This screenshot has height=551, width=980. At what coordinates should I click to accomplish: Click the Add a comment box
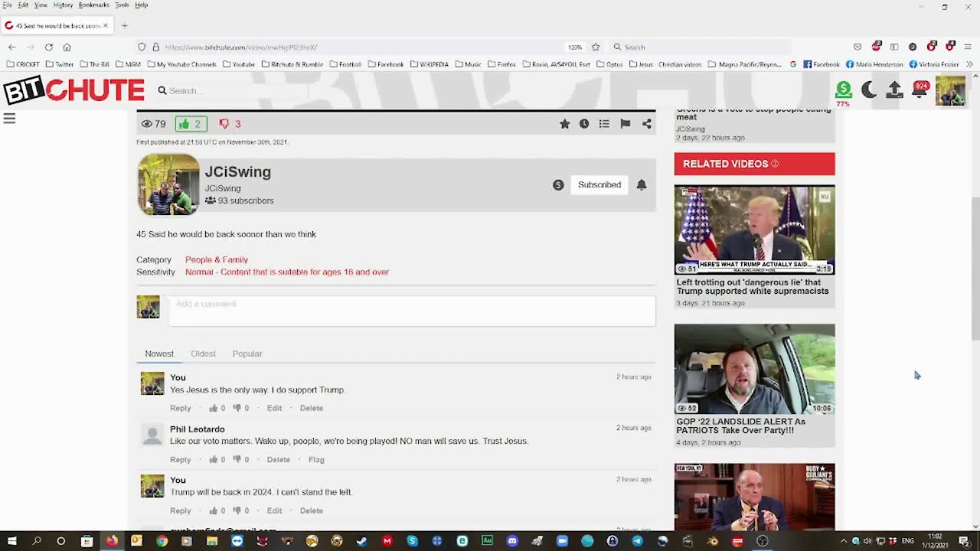pyautogui.click(x=412, y=311)
